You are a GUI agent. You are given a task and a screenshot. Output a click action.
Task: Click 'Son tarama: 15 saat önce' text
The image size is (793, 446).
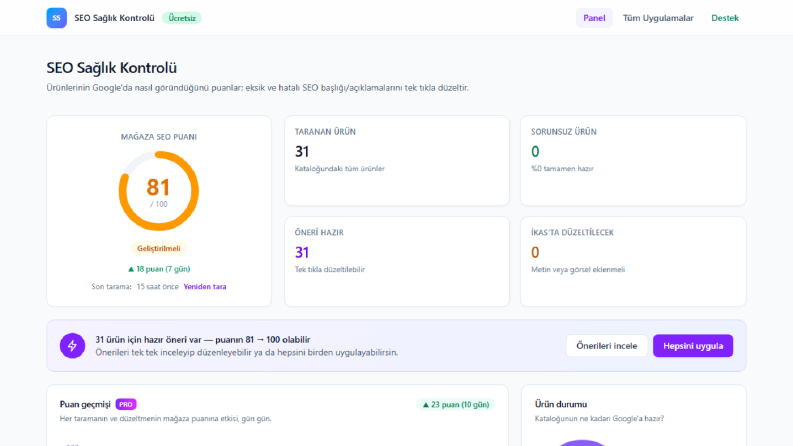click(135, 286)
